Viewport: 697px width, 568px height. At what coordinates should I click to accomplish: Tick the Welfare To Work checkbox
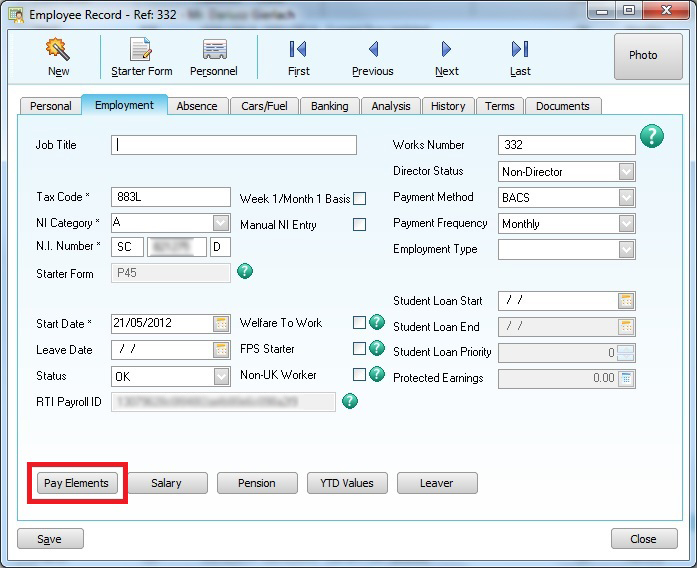[359, 322]
